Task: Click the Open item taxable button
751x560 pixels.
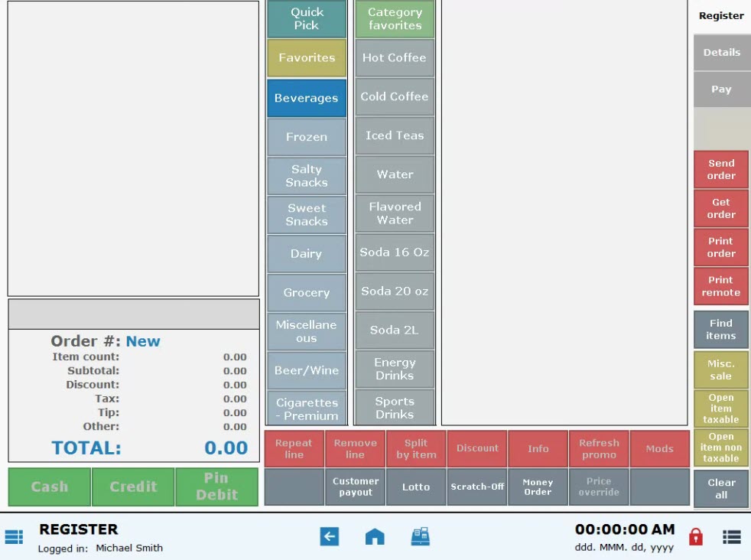Action: tap(720, 409)
